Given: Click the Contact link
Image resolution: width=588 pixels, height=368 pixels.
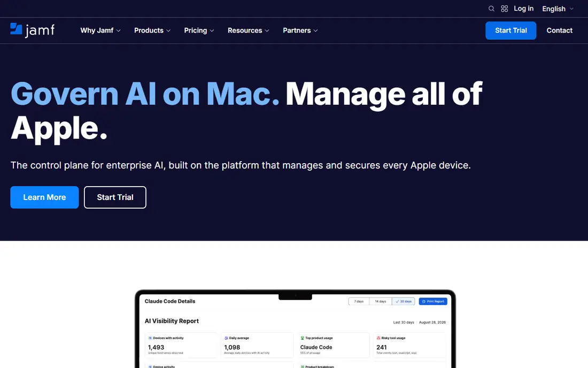Looking at the screenshot, I should [x=559, y=30].
